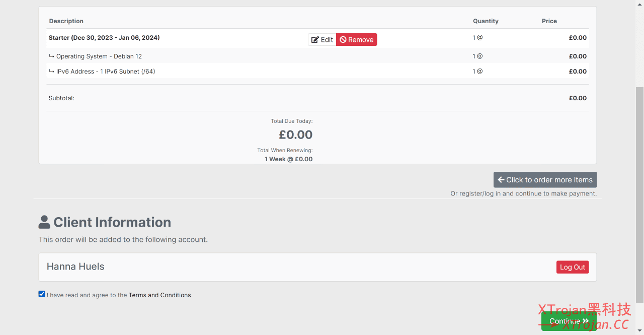The height and width of the screenshot is (335, 644).
Task: Click the left arrow icon beside order more items
Action: tap(501, 180)
